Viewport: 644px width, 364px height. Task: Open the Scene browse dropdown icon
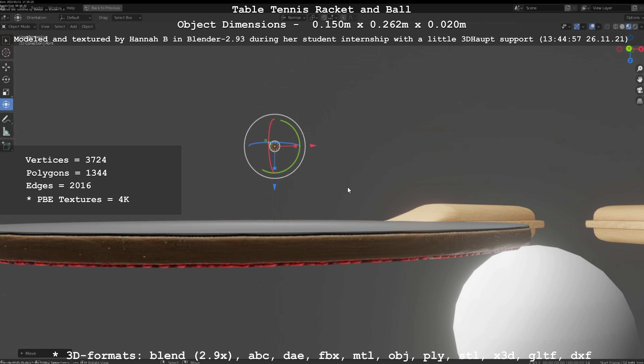coord(518,8)
